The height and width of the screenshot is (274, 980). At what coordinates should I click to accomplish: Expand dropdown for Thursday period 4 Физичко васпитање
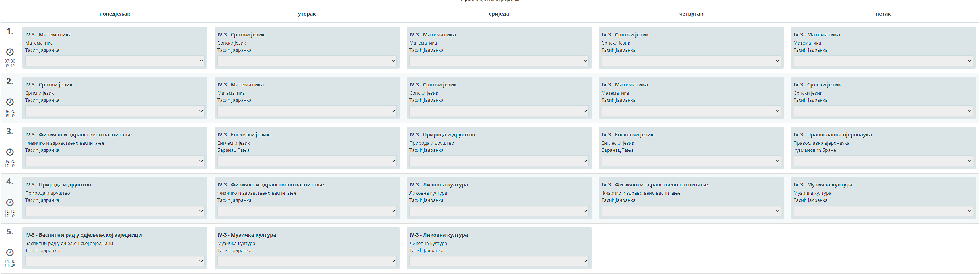coord(691,211)
